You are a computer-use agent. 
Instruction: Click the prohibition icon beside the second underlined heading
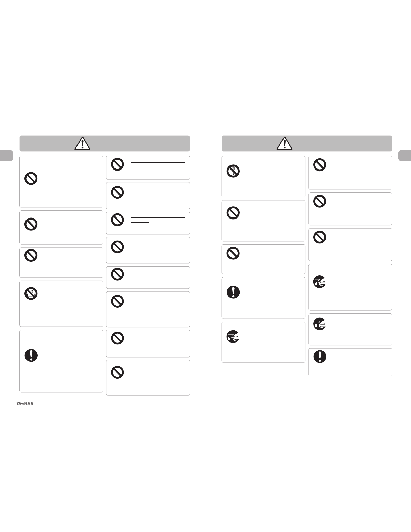[117, 220]
